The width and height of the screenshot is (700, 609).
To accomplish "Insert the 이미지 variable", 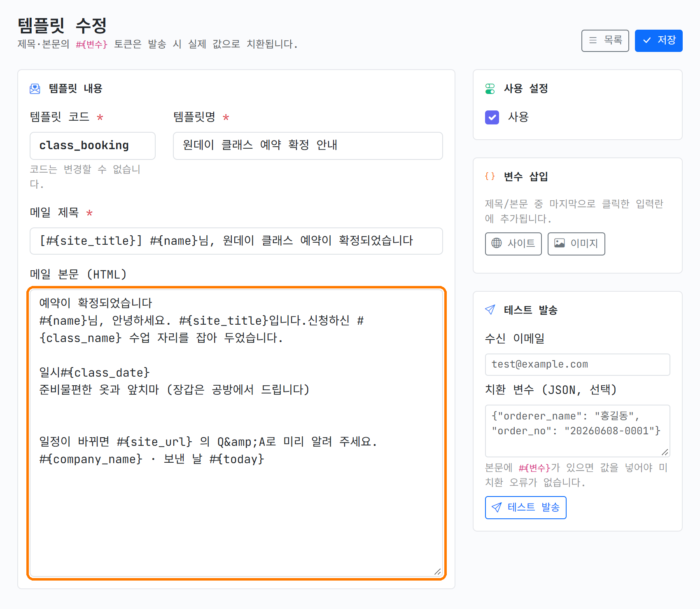I will 576,244.
